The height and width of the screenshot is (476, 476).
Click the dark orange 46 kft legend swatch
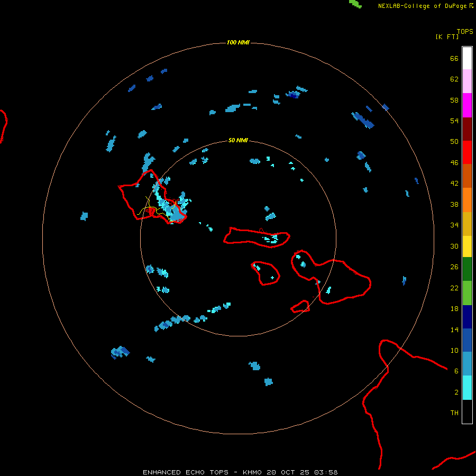coord(467,176)
